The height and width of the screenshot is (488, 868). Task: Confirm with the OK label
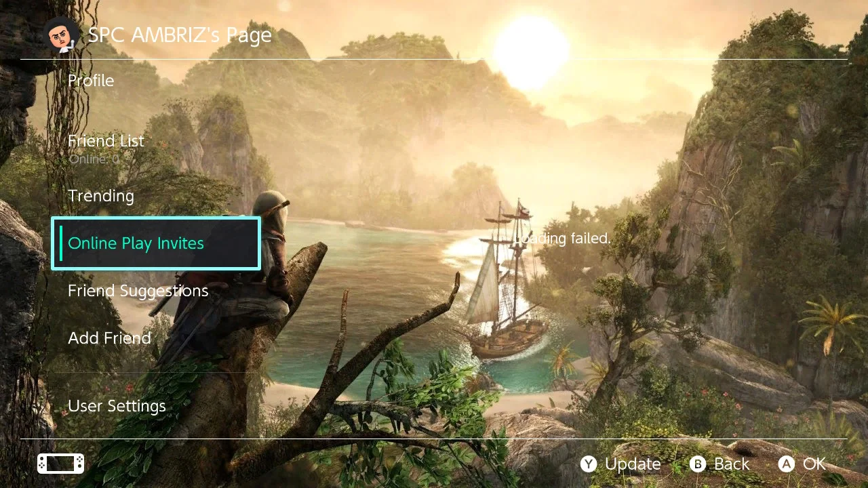tap(814, 464)
